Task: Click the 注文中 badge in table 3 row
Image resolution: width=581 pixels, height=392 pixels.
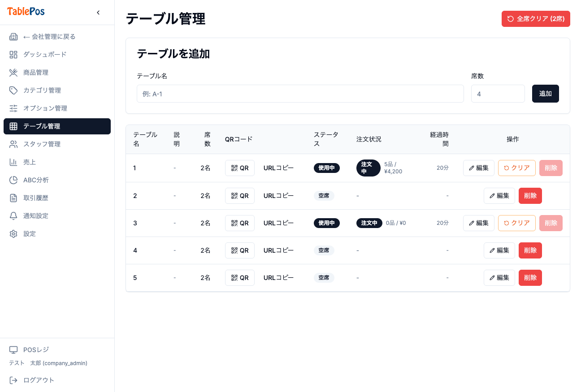Action: (x=369, y=223)
